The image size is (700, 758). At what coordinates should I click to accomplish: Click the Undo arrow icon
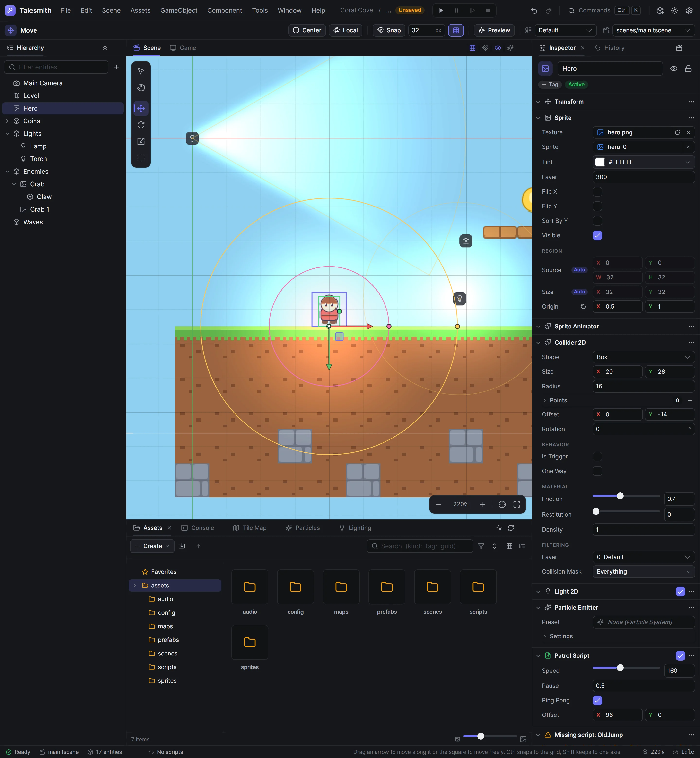point(534,11)
